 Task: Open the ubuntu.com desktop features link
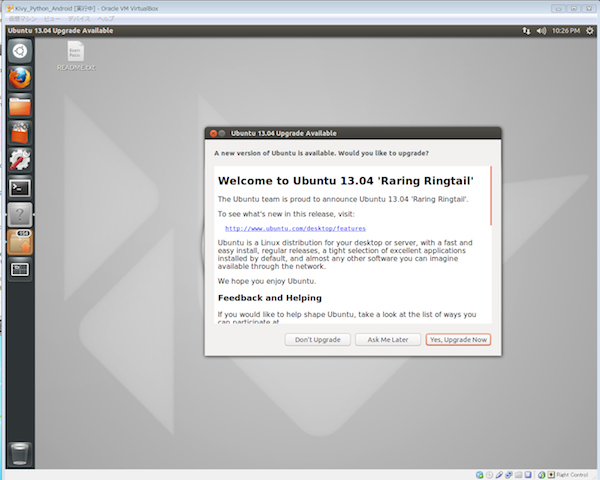(x=295, y=229)
